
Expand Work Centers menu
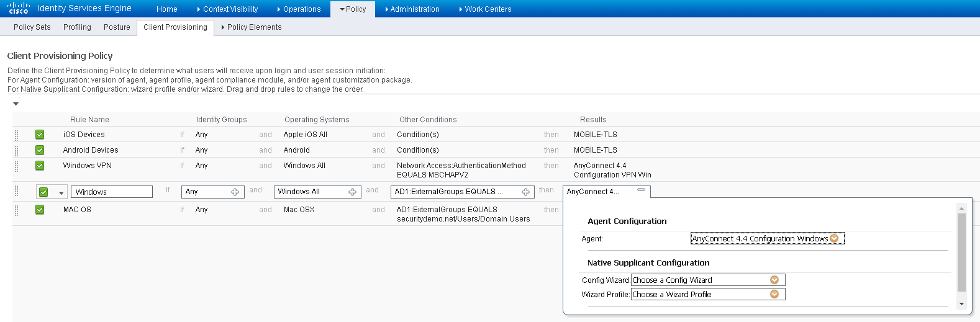(485, 9)
